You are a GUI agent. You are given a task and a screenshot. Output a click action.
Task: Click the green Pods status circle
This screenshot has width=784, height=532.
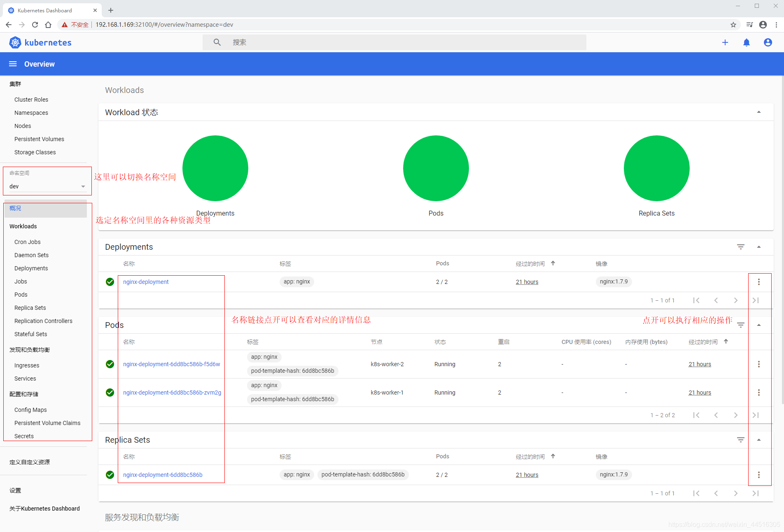[x=436, y=168]
